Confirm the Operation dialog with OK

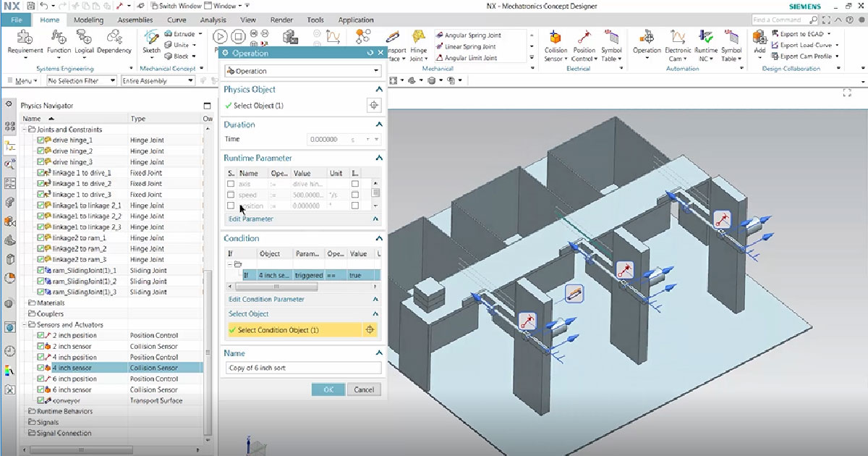pyautogui.click(x=328, y=389)
